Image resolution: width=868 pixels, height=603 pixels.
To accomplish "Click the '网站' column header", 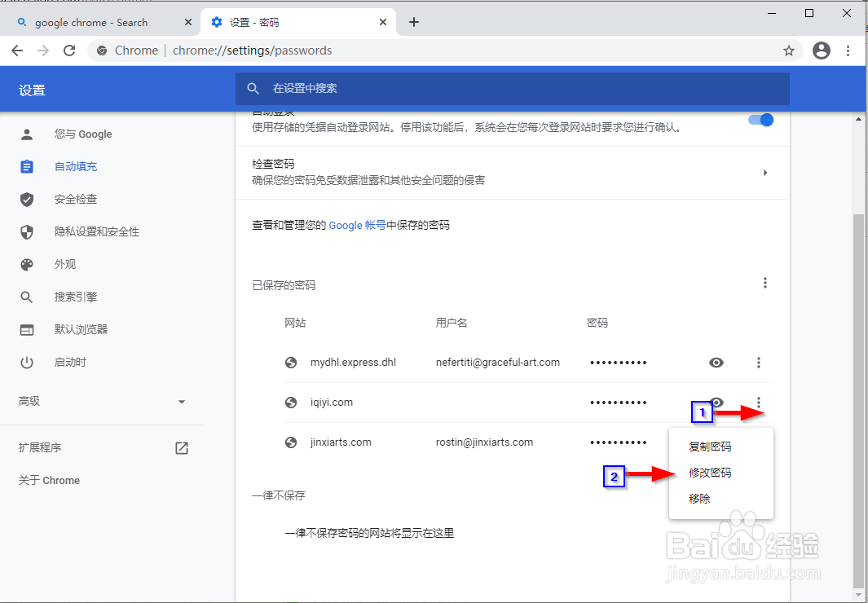I will point(295,323).
